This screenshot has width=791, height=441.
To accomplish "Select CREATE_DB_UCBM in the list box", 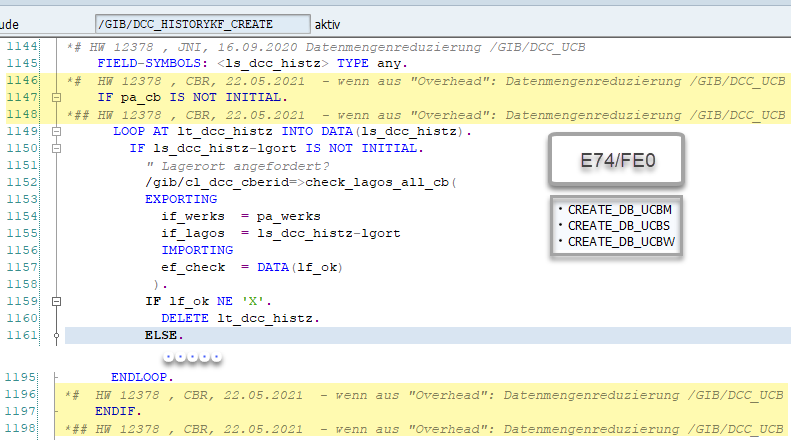I will (x=616, y=210).
